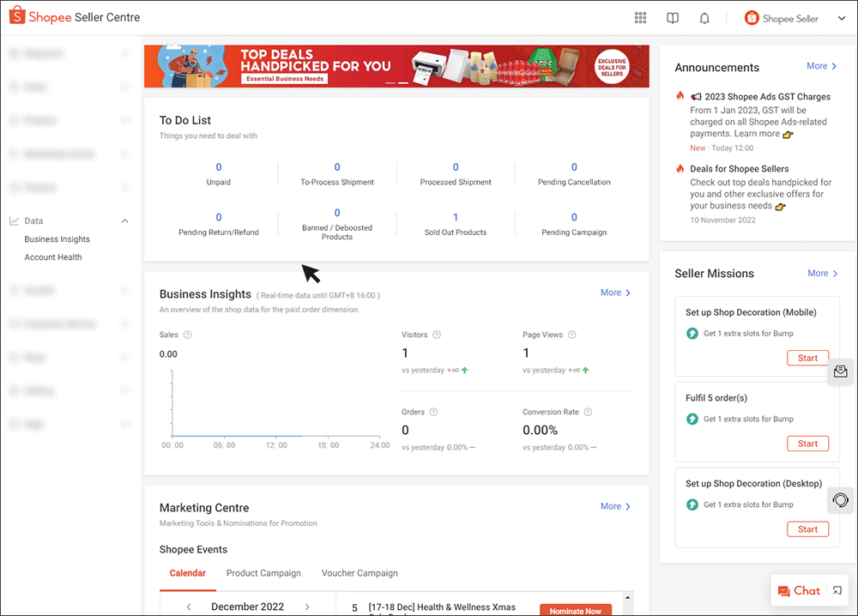Click Learn more in the GST announcement
The image size is (858, 616).
click(757, 133)
